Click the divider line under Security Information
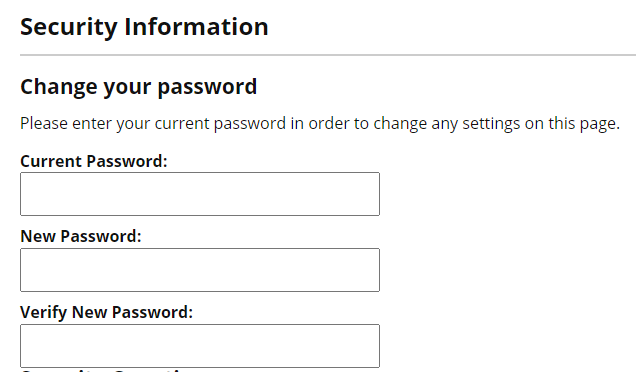Screen dimensions: 636x372 [x=328, y=55]
